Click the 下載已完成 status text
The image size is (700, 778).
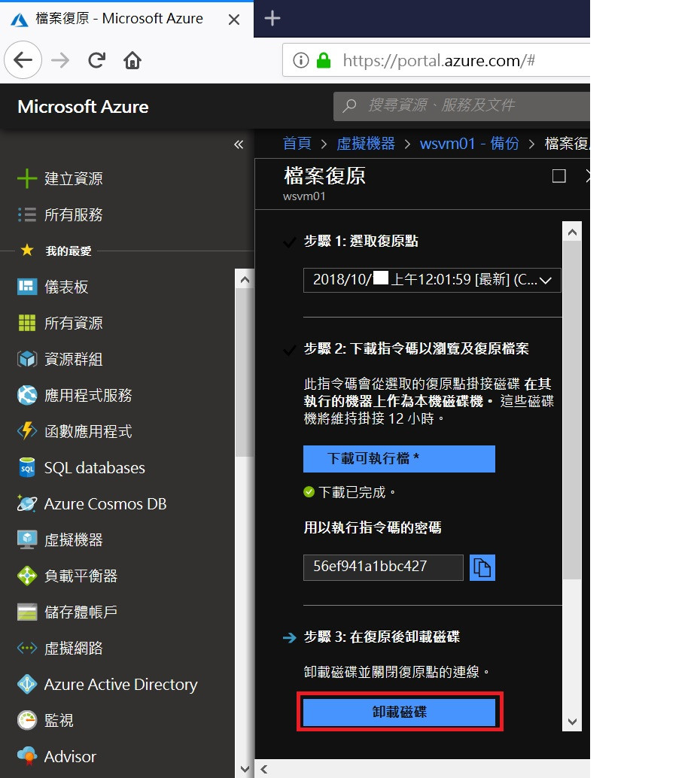pos(356,492)
